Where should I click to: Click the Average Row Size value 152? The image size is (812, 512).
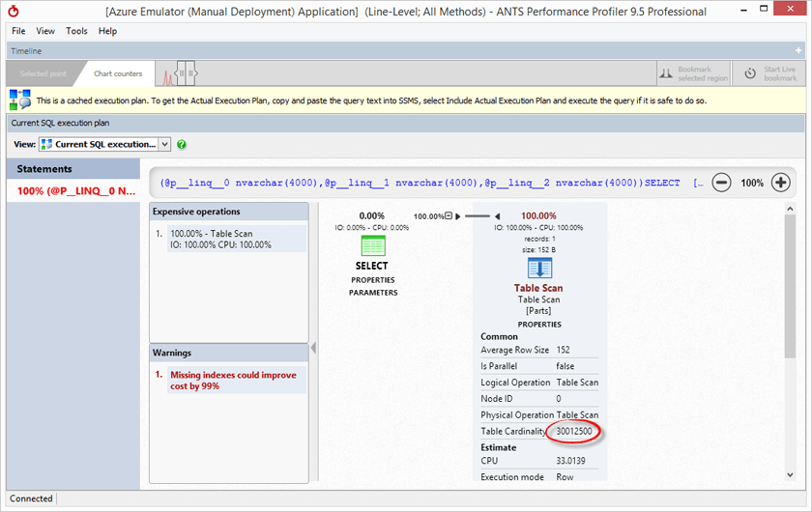coord(563,350)
